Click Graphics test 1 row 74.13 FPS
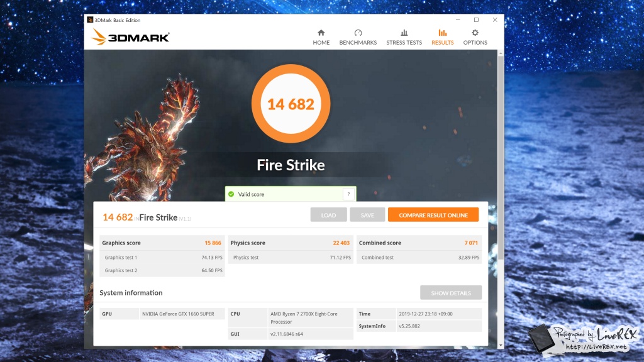 click(162, 257)
